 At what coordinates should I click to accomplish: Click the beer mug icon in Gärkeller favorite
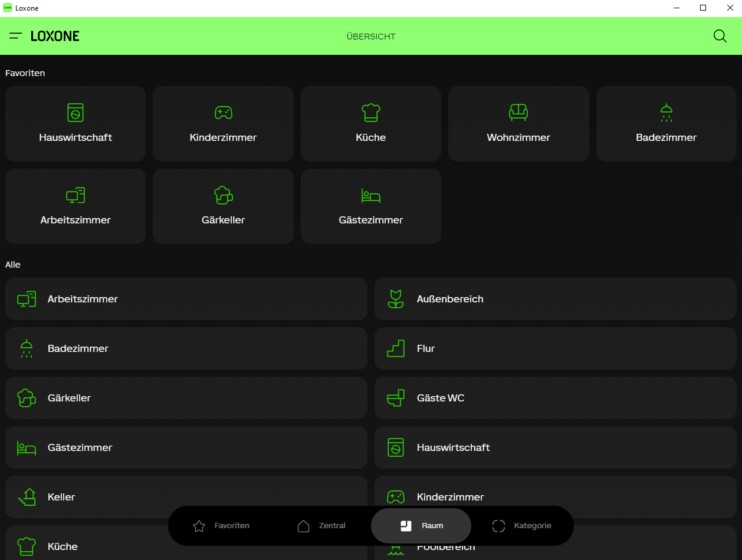point(223,195)
